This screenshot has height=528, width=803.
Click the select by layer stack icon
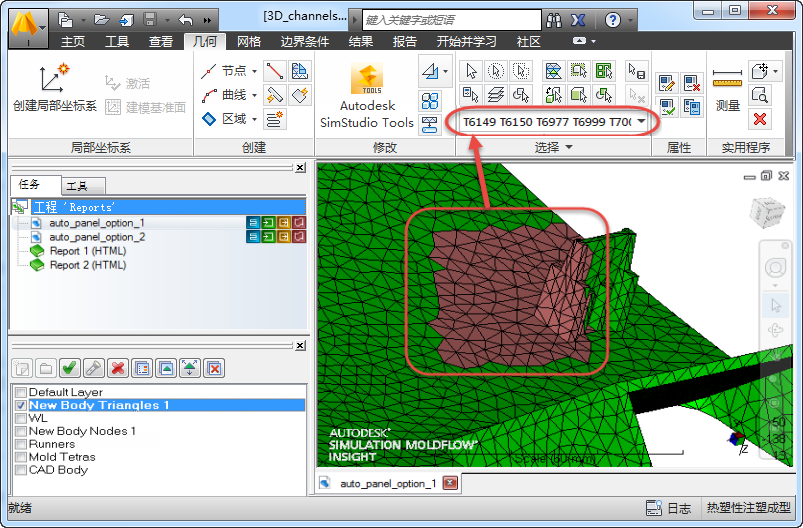(x=496, y=95)
